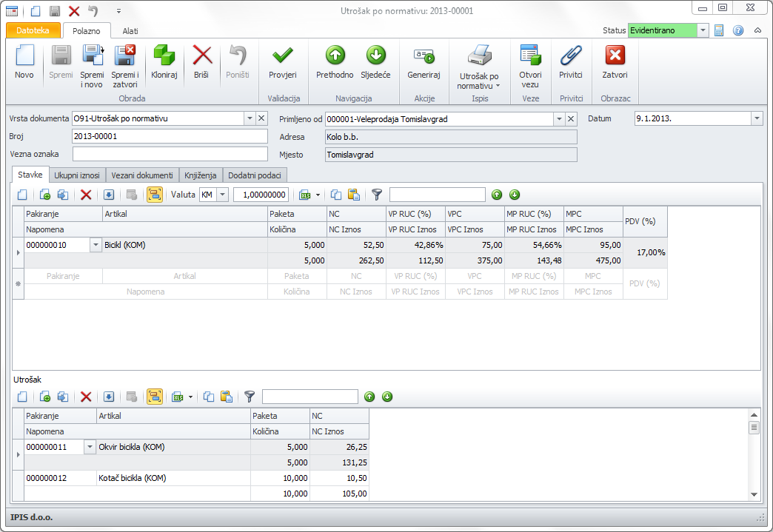Viewport: 773px width, 532px height.
Task: Open the Vezani dokumenti tab
Action: pos(142,175)
